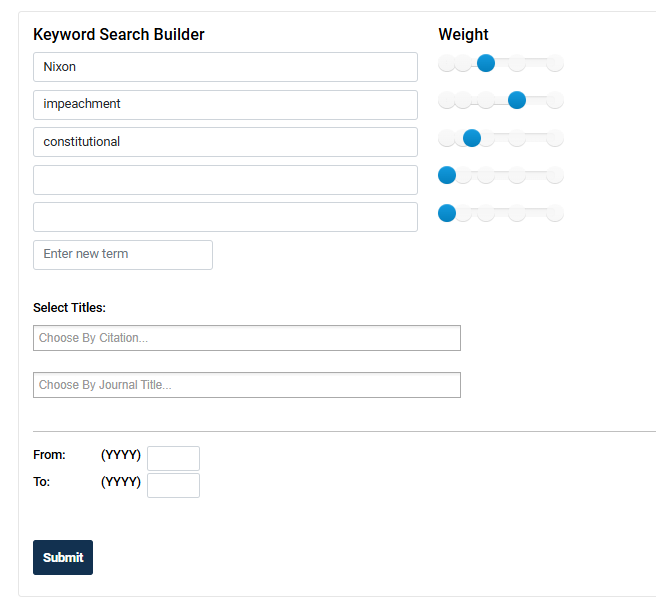Click the fourth empty keyword field
Image resolution: width=656 pixels, height=611 pixels.
225,180
